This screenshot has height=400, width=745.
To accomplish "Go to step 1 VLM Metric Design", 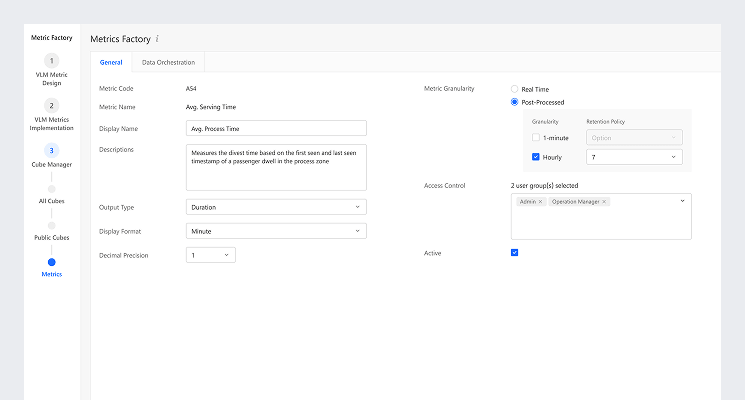I will [52, 61].
